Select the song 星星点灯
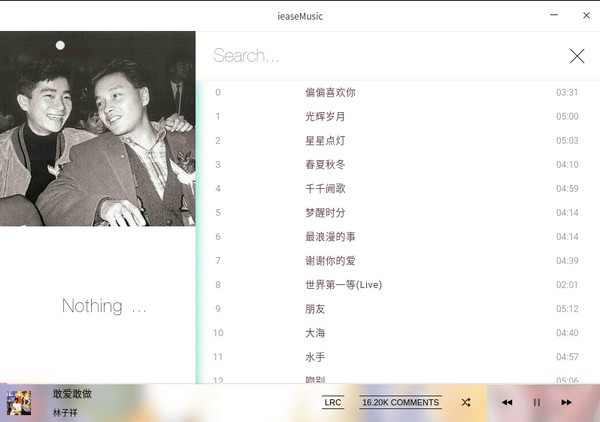The image size is (600, 422). [x=324, y=141]
